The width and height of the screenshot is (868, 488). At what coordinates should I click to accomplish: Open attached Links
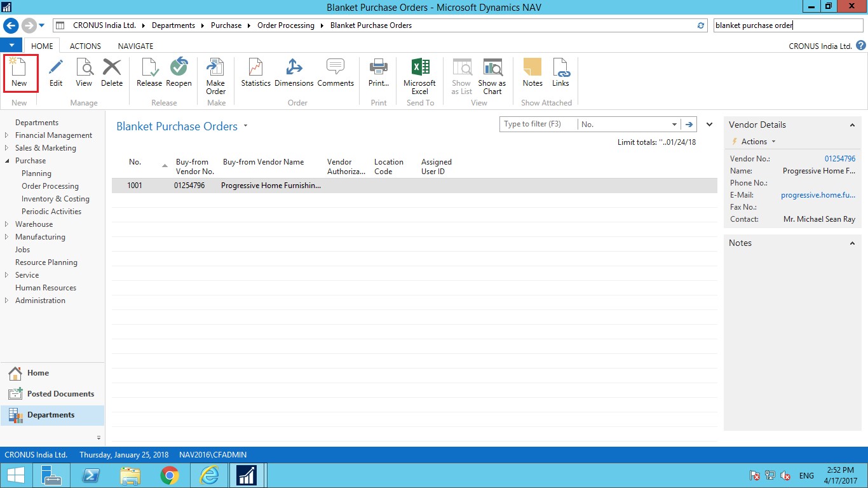click(x=560, y=73)
